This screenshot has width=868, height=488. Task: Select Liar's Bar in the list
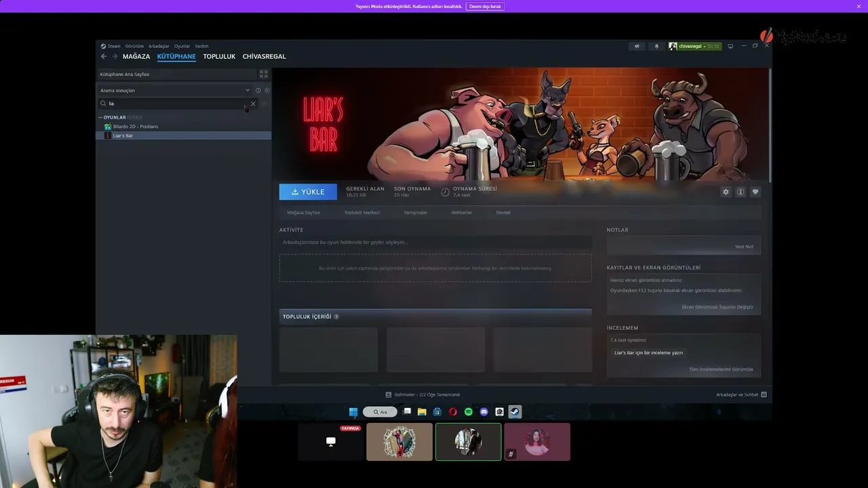pyautogui.click(x=183, y=136)
